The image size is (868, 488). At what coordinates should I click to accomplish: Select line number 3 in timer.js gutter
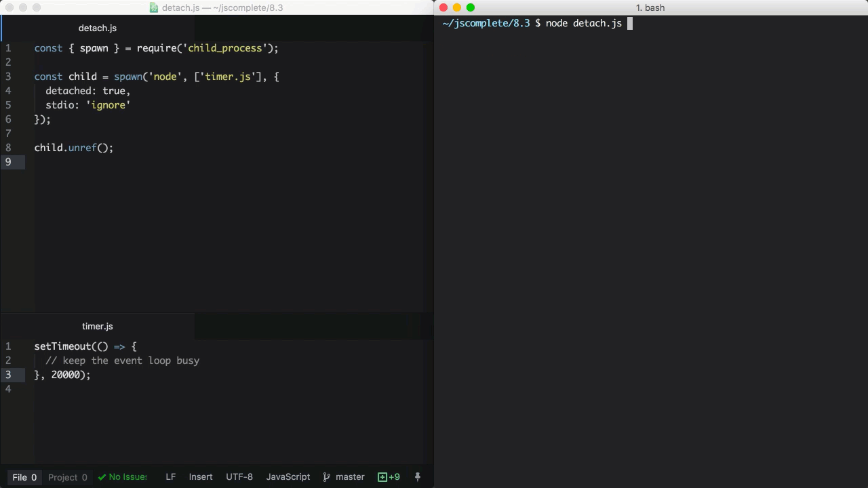tap(8, 375)
